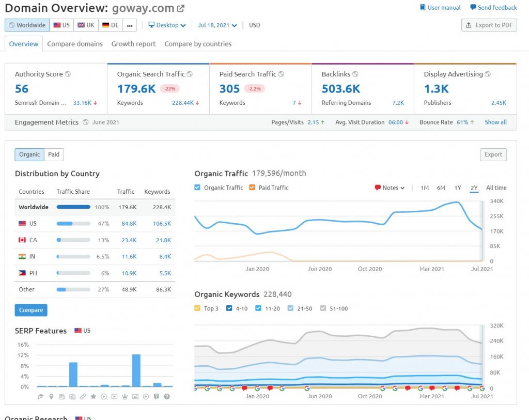This screenshot has height=420, width=529.
Task: Select the UK database tab
Action: (86, 25)
